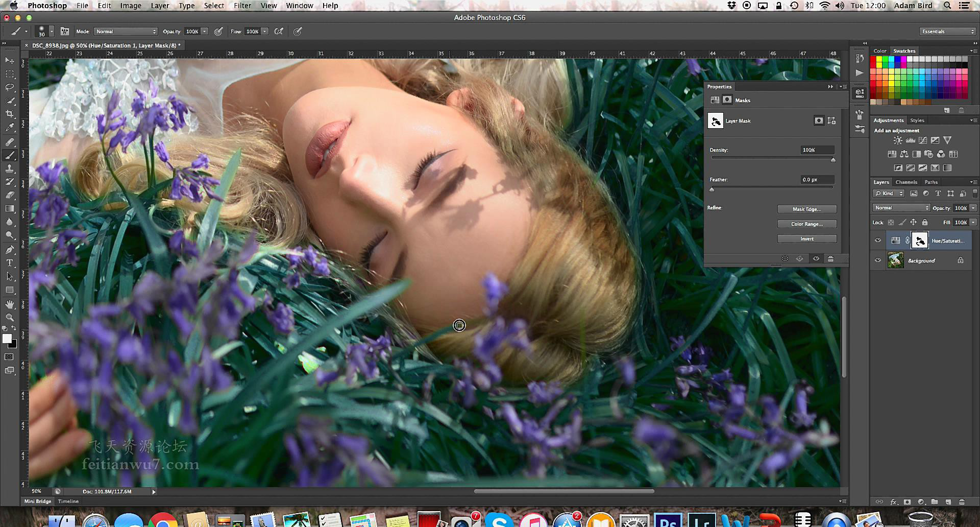Viewport: 980px width, 527px height.
Task: Click the mask Density slider handle
Action: [833, 160]
